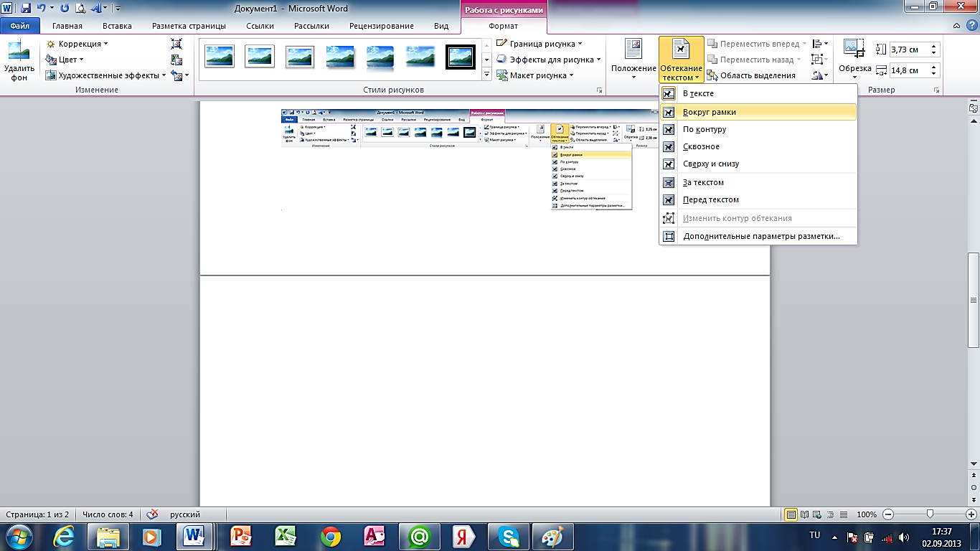
Task: Click the 100% zoom level
Action: coord(867,514)
